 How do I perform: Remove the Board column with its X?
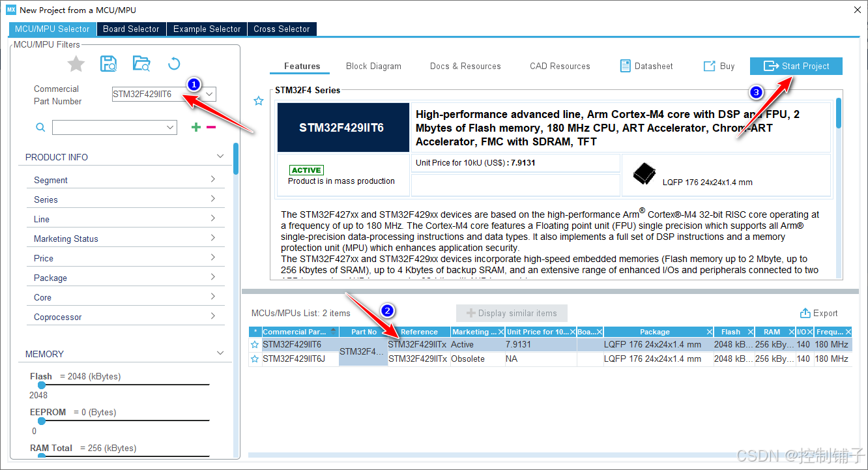pos(599,332)
